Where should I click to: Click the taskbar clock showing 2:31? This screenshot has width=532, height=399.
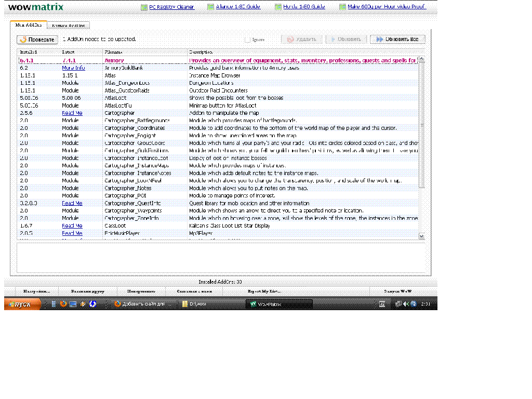pos(425,304)
